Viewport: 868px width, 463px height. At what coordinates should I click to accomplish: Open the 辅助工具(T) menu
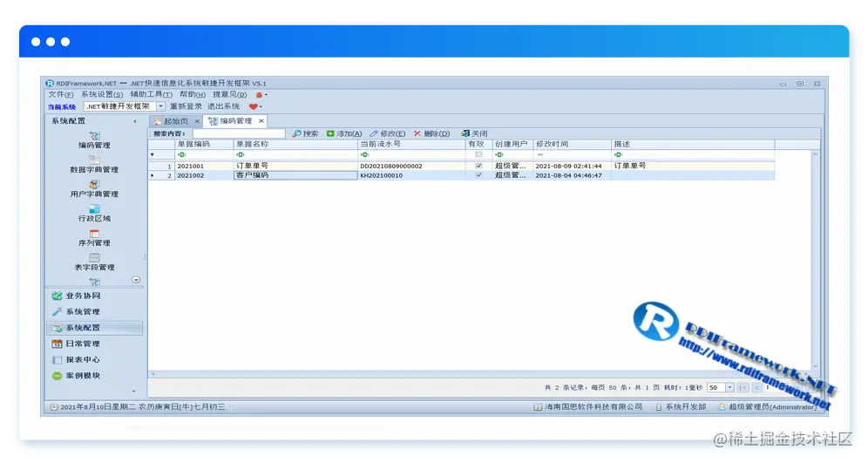tap(151, 95)
